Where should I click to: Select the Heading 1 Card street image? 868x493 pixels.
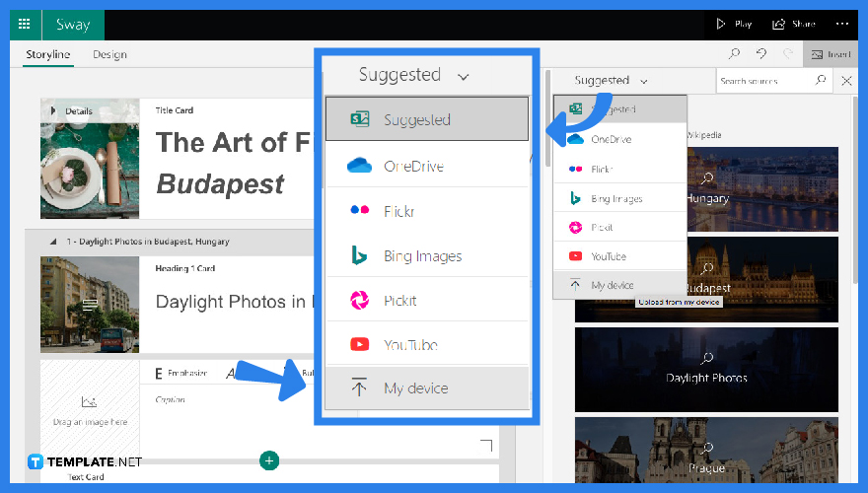[x=90, y=305]
